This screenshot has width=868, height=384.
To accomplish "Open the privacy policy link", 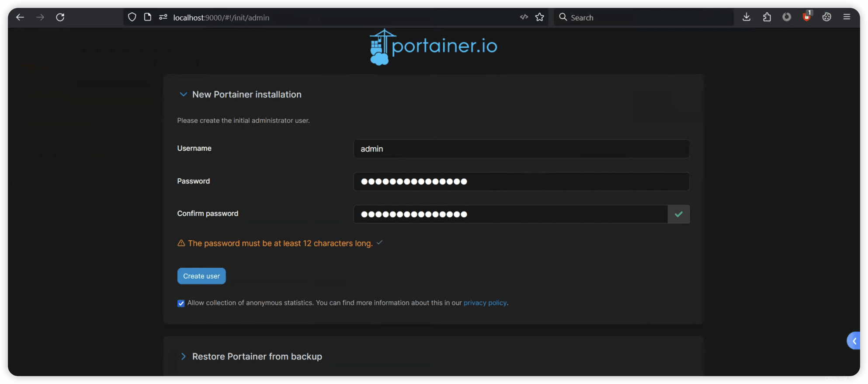I will [x=485, y=303].
